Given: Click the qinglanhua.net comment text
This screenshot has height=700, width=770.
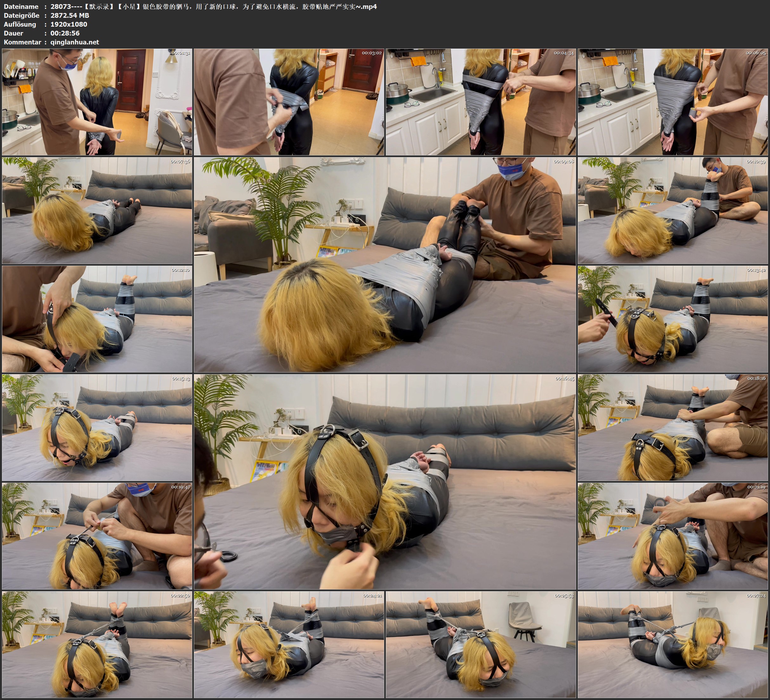Looking at the screenshot, I should [75, 42].
